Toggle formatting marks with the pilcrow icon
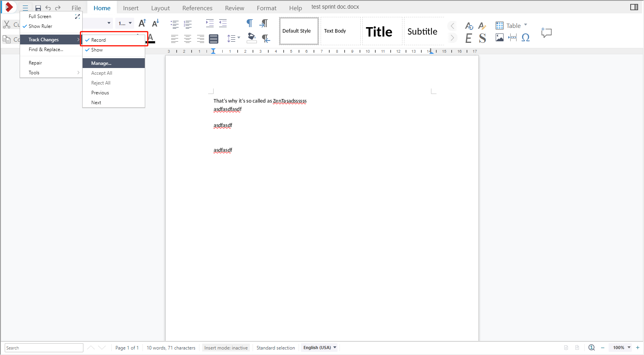This screenshot has height=355, width=644. (249, 23)
